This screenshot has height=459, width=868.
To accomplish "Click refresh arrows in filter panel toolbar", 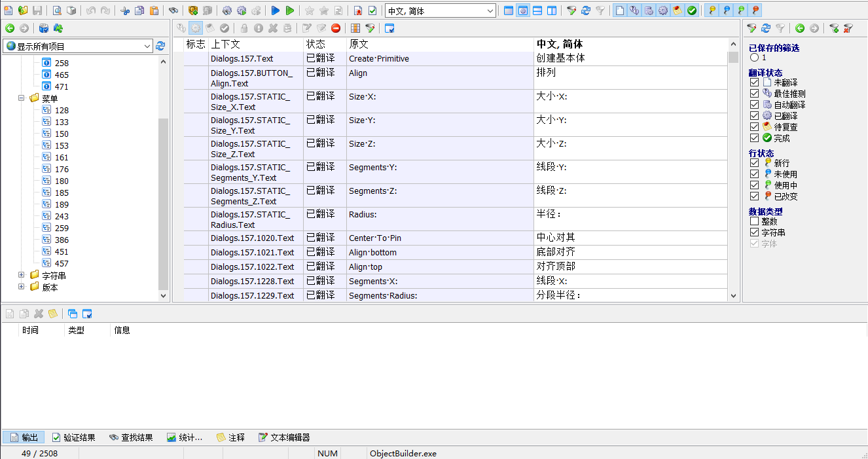I will point(766,28).
